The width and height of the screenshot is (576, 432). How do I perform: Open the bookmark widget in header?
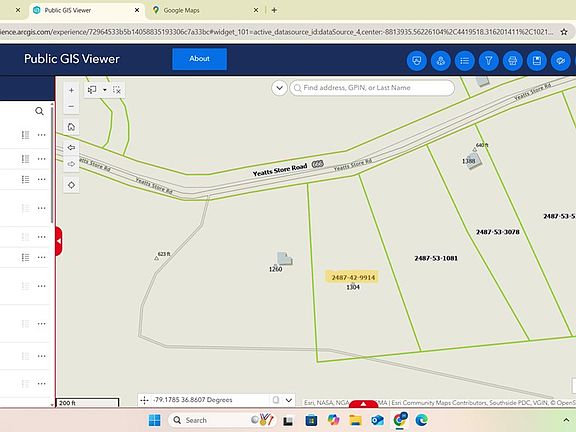537,61
